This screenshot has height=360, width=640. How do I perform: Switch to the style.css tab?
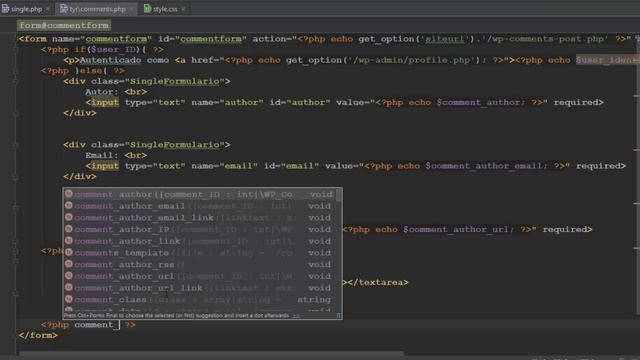point(165,9)
